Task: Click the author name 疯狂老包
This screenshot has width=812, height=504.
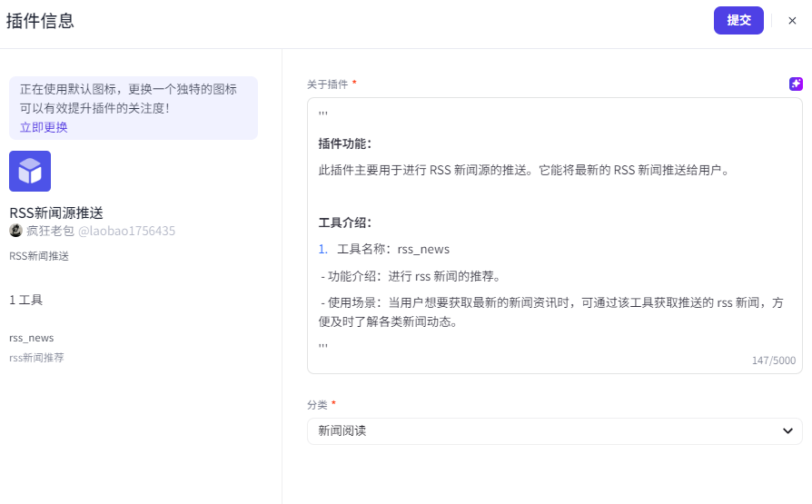Action: tap(50, 231)
